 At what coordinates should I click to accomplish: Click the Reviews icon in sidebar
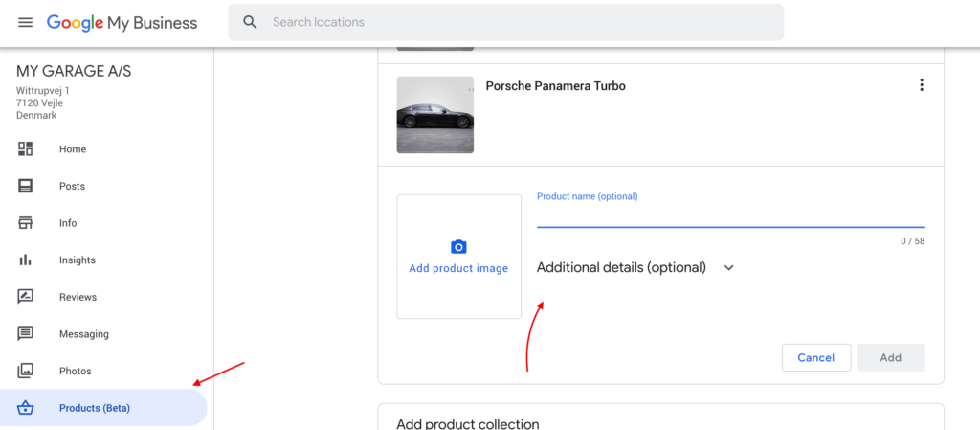point(25,297)
